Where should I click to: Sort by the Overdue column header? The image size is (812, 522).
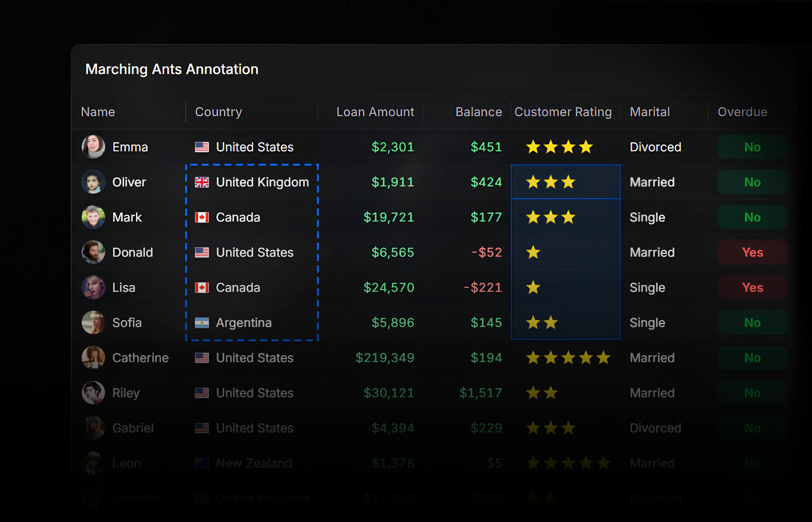coord(743,112)
